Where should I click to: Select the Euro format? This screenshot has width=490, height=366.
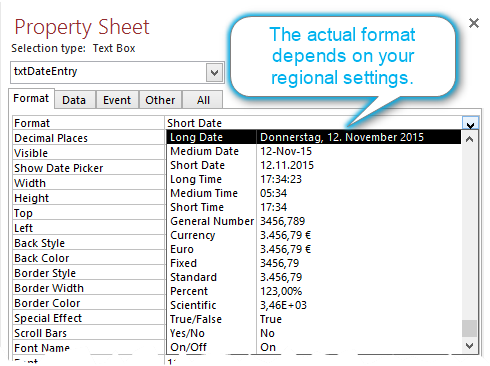pyautogui.click(x=314, y=249)
